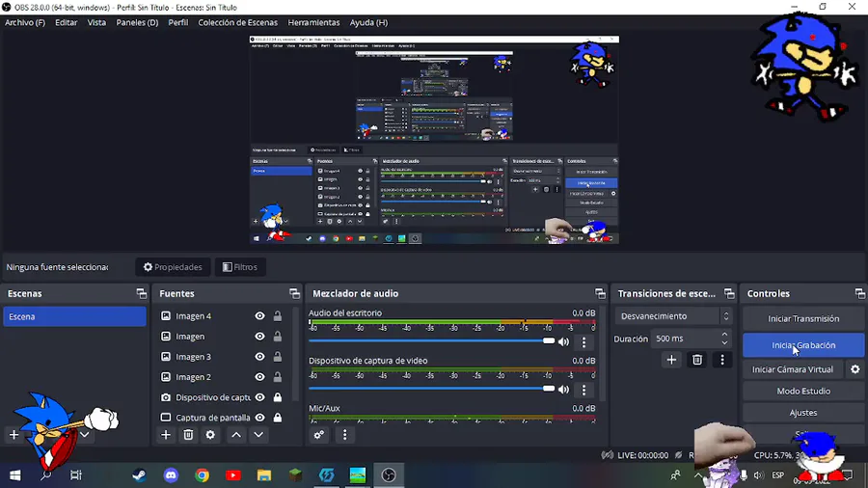This screenshot has height=488, width=868.
Task: Remove selected source with trash icon
Action: click(x=188, y=435)
